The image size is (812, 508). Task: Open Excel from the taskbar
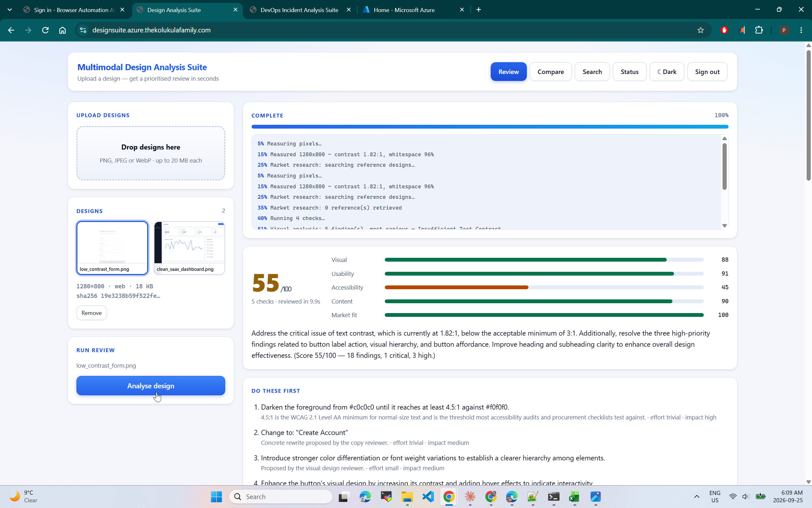[x=574, y=497]
